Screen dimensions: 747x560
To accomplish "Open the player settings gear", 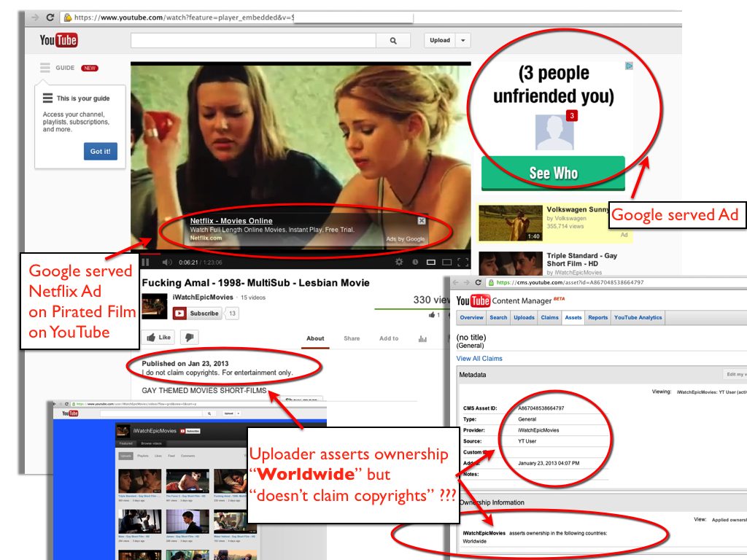I will 399,262.
